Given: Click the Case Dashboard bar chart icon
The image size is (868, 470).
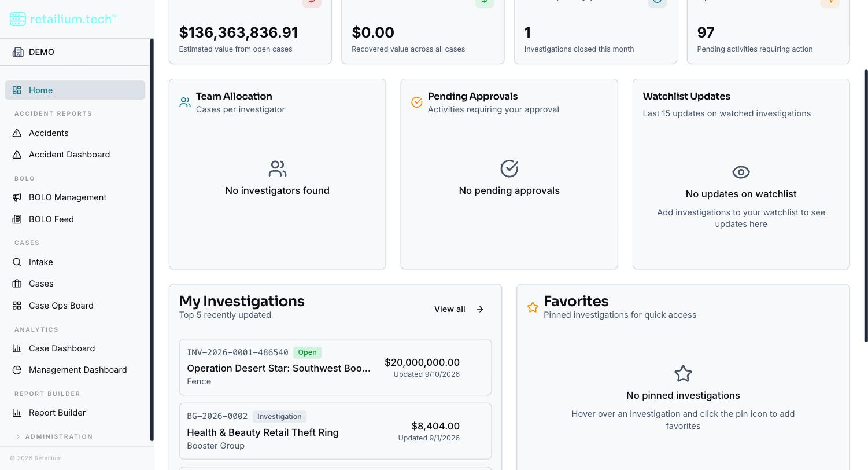Looking at the screenshot, I should pos(17,348).
